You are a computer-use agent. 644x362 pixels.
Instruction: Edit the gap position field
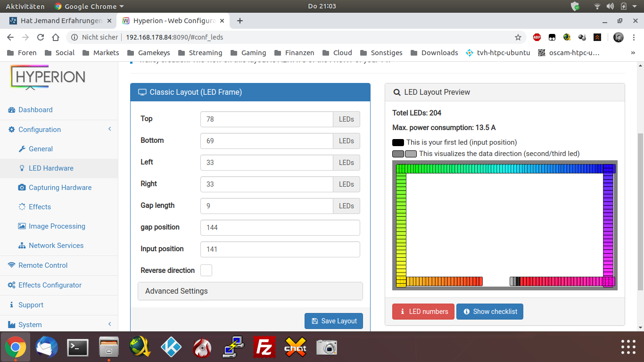coord(280,228)
